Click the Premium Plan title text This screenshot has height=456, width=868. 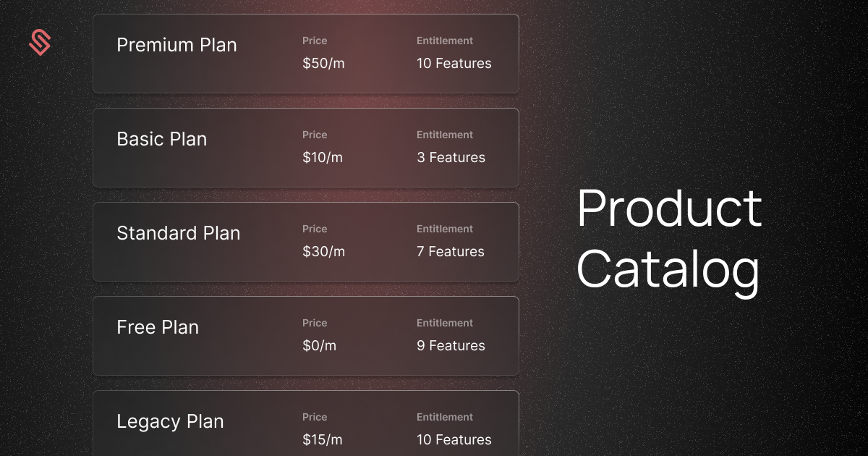176,45
